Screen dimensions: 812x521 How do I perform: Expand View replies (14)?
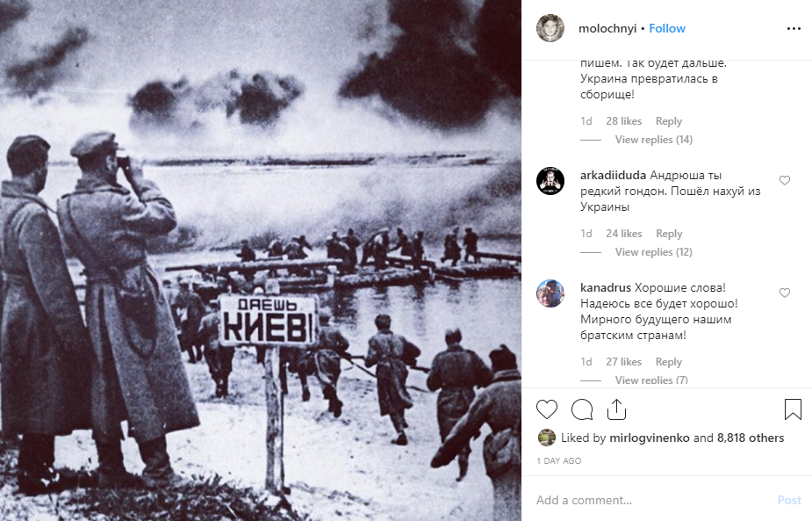(653, 140)
